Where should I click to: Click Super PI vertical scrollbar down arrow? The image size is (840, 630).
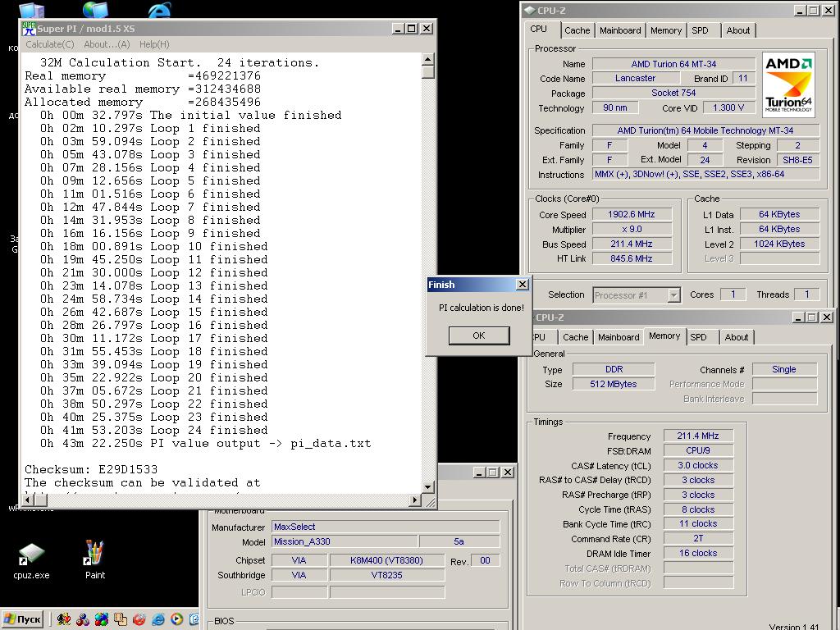[427, 487]
